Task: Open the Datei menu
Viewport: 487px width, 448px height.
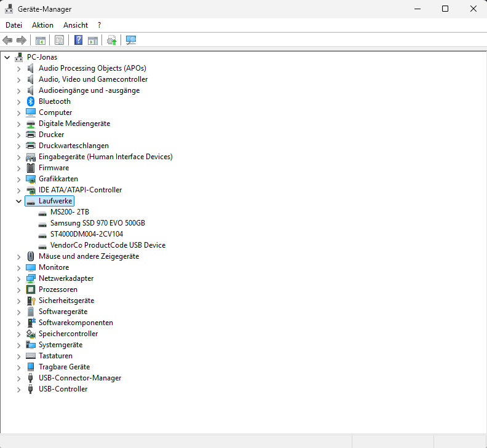Action: point(14,25)
